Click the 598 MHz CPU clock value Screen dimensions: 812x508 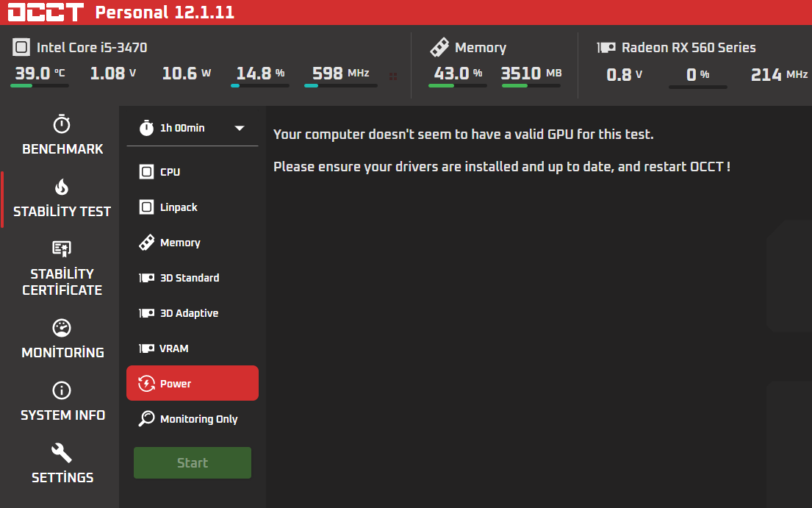[x=341, y=73]
